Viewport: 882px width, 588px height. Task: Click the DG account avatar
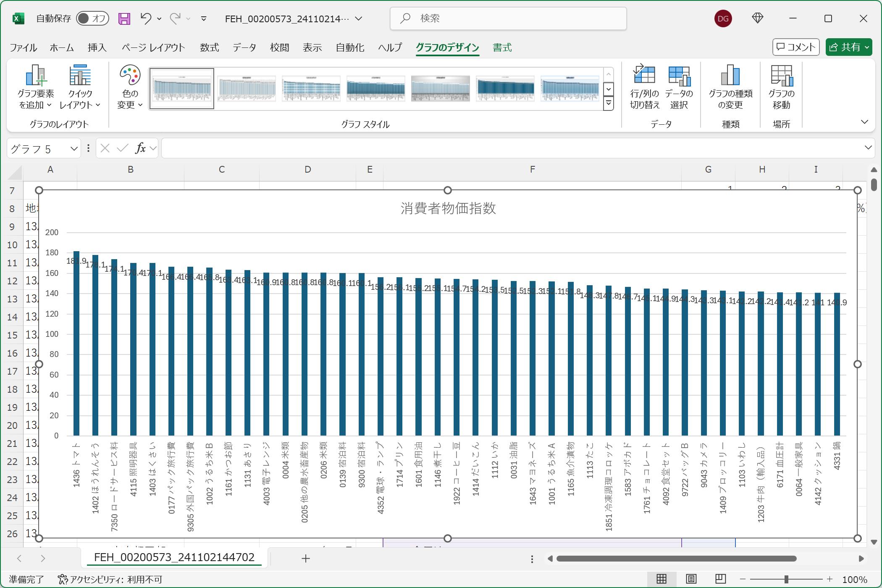(723, 18)
